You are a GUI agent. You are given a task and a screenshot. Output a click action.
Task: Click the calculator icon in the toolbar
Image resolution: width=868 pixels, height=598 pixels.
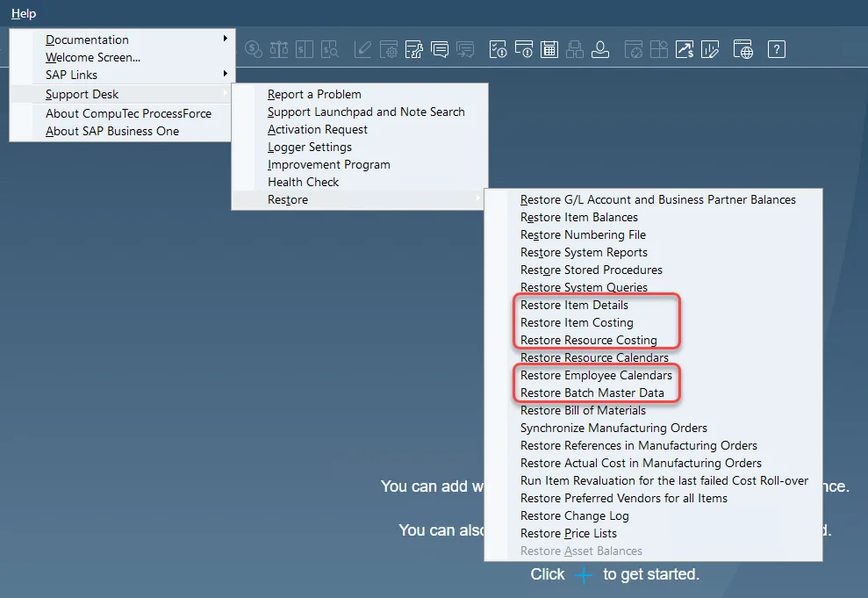pos(549,49)
